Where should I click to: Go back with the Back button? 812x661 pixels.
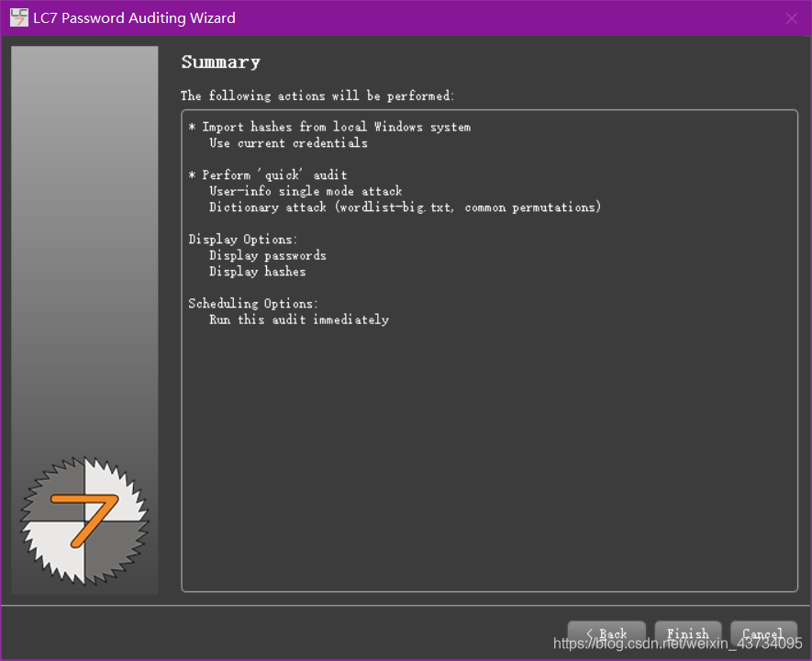[606, 633]
